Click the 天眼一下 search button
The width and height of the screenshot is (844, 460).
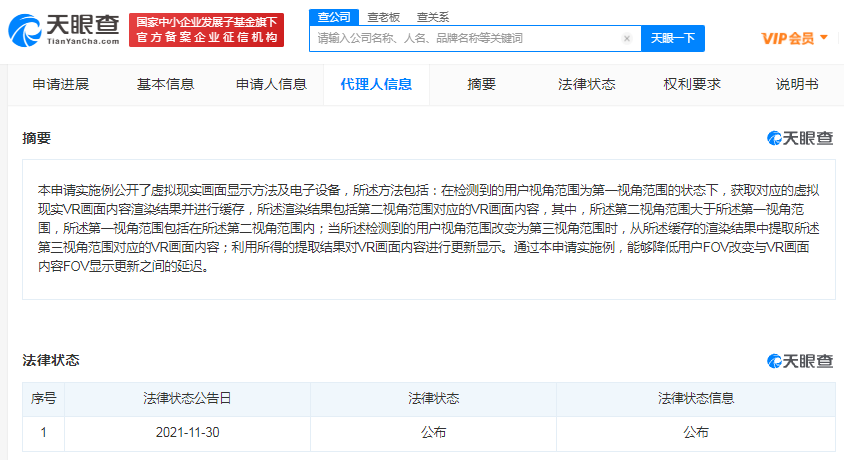point(673,38)
